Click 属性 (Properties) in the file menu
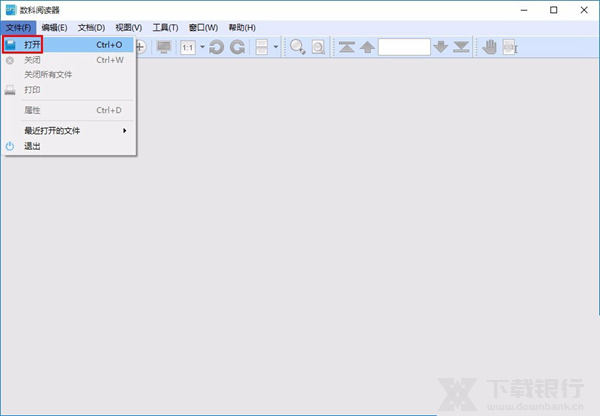 tap(33, 109)
